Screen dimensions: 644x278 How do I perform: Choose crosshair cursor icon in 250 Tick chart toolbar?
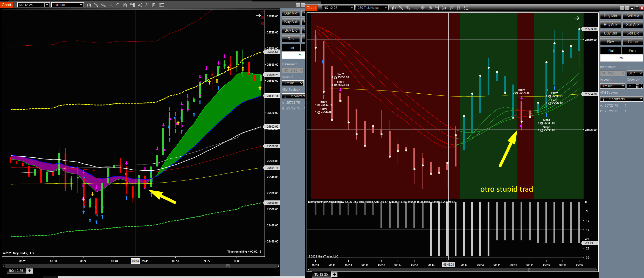(423, 8)
